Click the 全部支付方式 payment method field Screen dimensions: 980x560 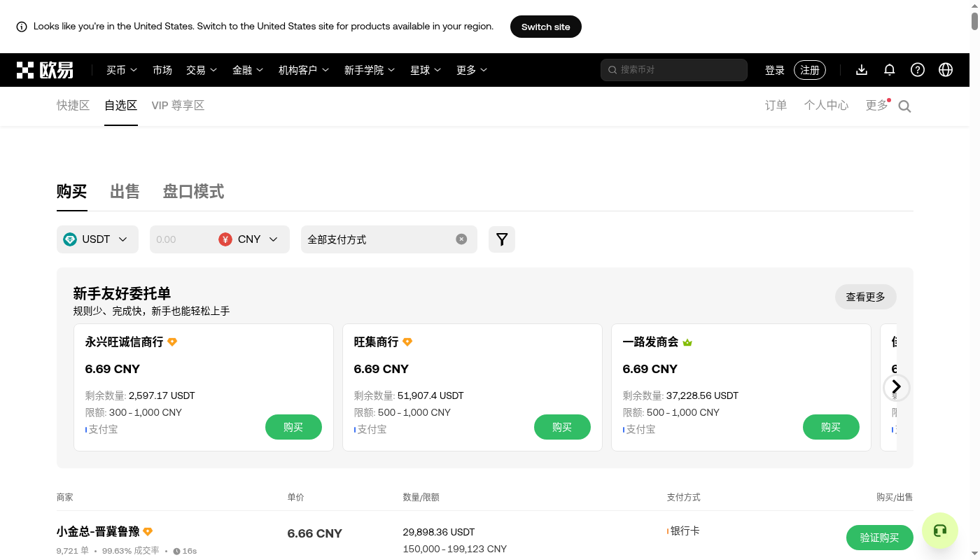(x=389, y=239)
